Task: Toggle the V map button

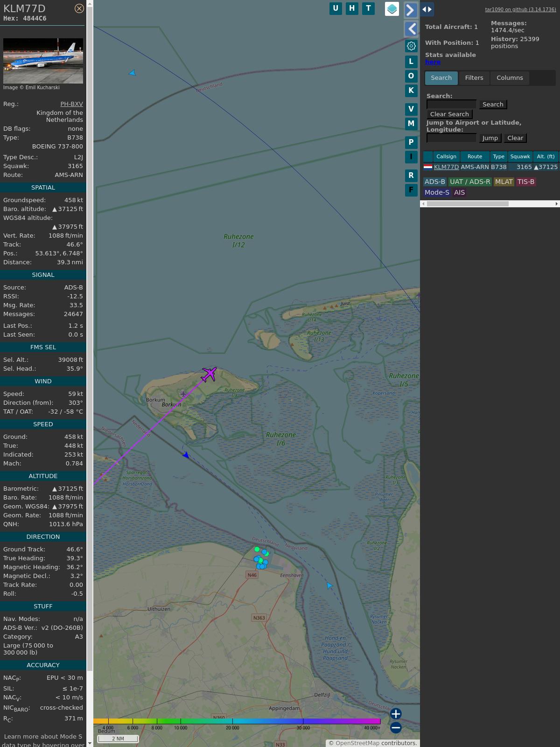Action: click(x=411, y=109)
